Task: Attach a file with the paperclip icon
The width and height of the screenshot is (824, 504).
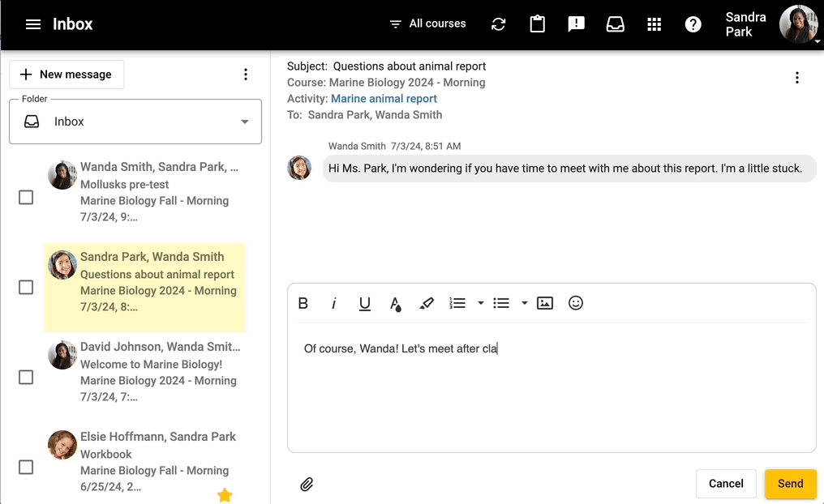Action: [x=307, y=484]
